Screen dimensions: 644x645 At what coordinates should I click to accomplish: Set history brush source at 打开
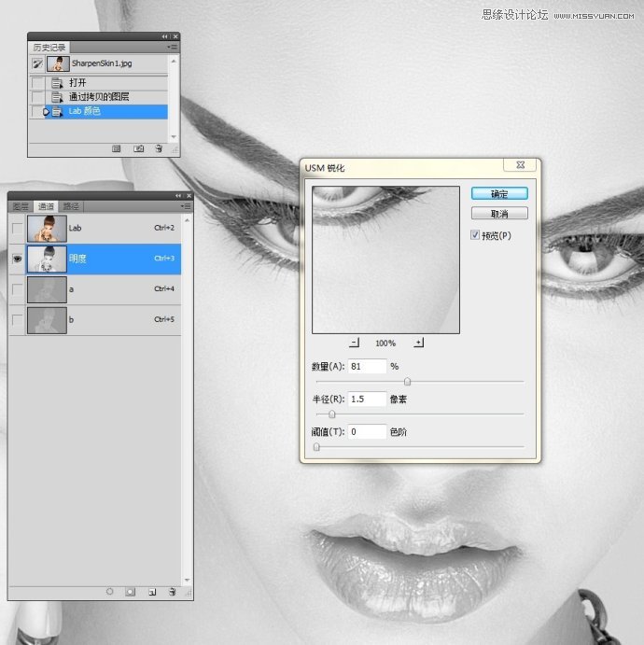click(x=38, y=83)
